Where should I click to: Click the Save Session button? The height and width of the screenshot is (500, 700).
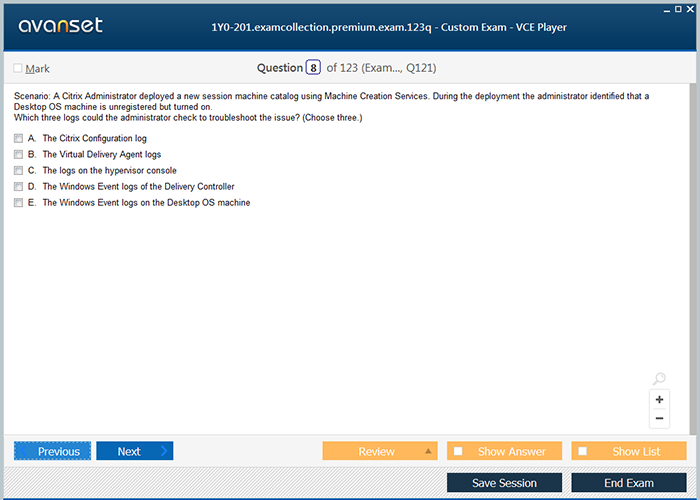click(x=504, y=483)
